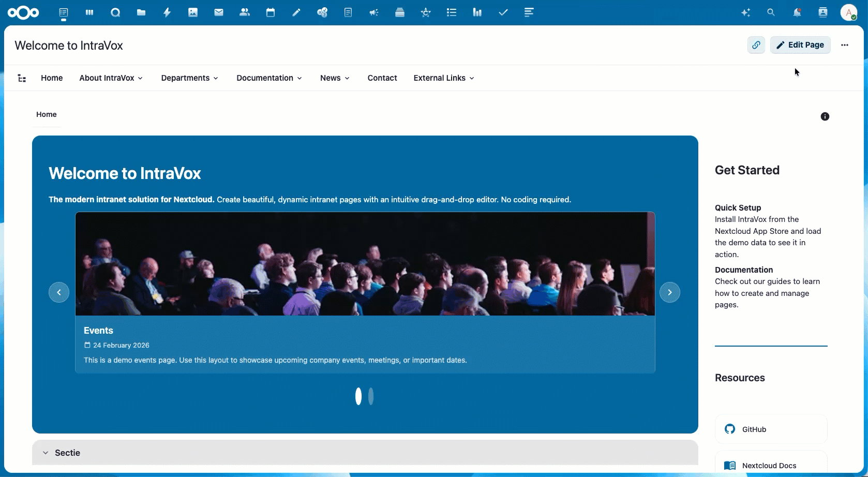Screen dimensions: 868x477
Task: Expand Departments menu
Action: click(190, 78)
